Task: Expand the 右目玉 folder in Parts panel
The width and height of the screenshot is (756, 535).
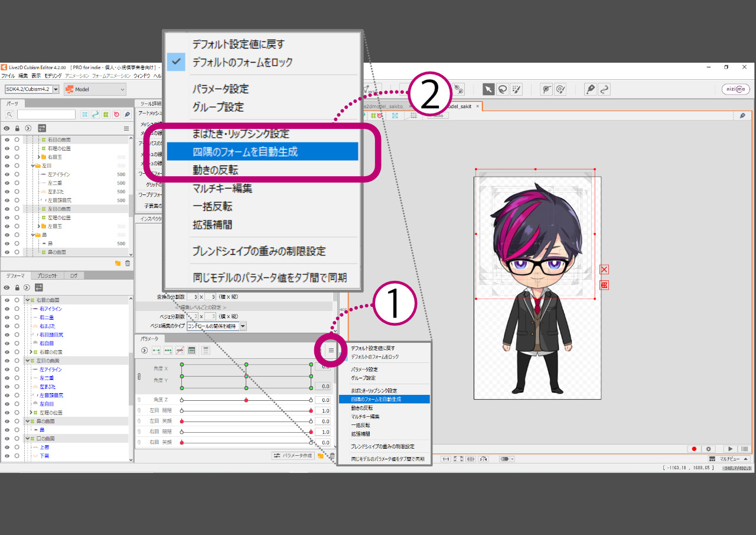Action: tap(38, 157)
